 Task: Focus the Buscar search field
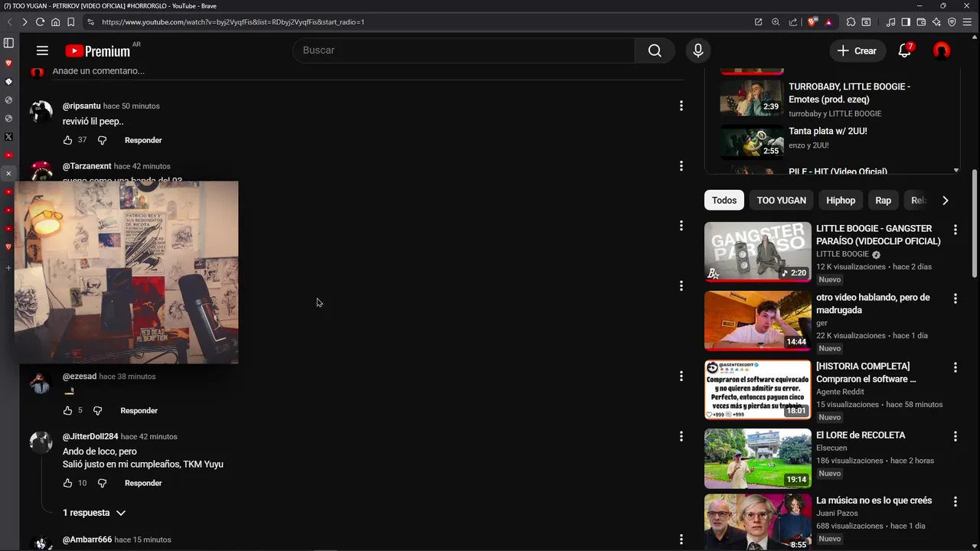463,51
